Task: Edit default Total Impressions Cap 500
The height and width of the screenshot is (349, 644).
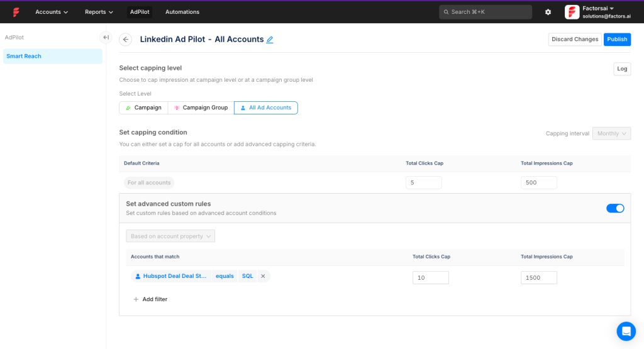Action: click(538, 183)
